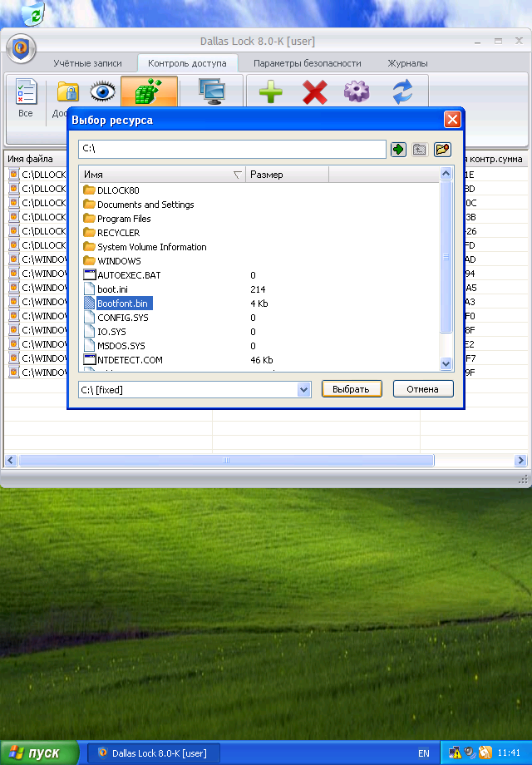
Task: Click the rightmost system tray icon by clock
Action: pyautogui.click(x=485, y=753)
